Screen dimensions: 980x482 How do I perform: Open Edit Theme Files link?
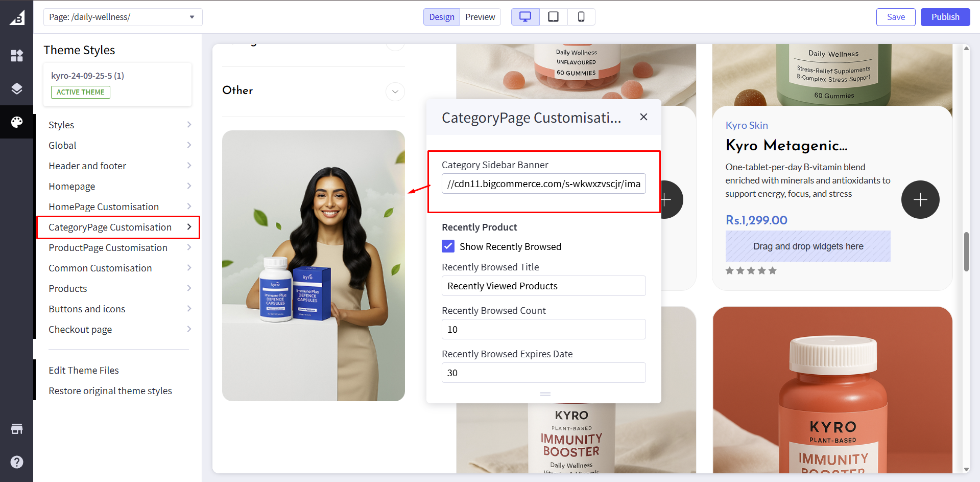coord(84,370)
